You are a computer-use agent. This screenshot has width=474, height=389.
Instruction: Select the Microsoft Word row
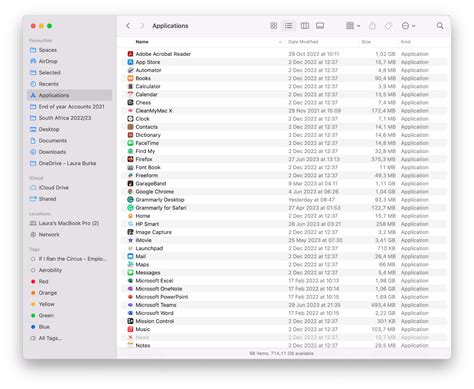[284, 313]
